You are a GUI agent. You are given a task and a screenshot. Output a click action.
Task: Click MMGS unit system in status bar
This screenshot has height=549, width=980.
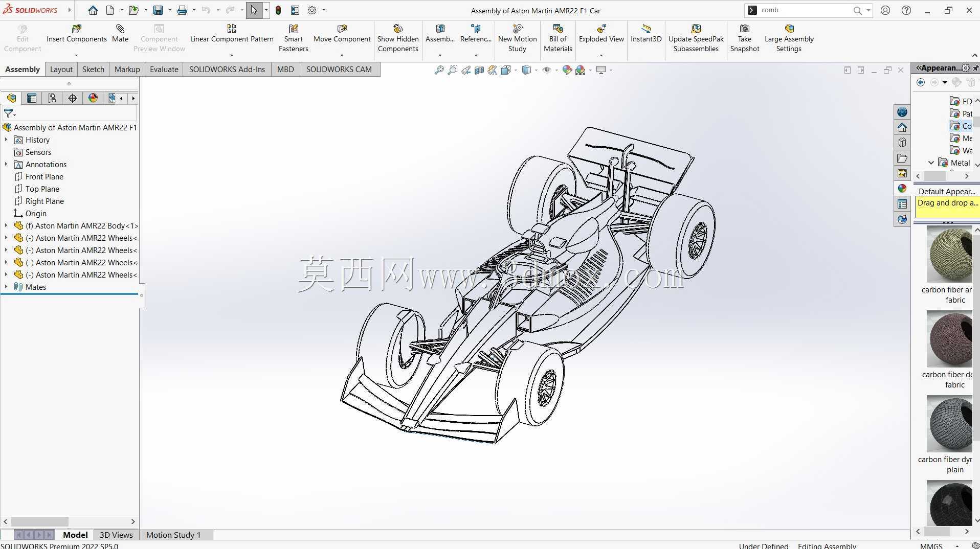[x=931, y=545]
